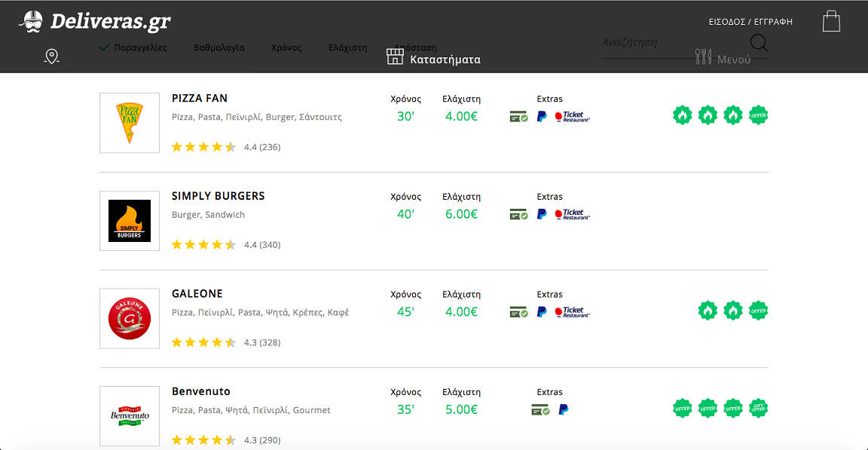Click Benvenuto first OFFER badge
Screen dimensions: 868x450
click(x=683, y=409)
